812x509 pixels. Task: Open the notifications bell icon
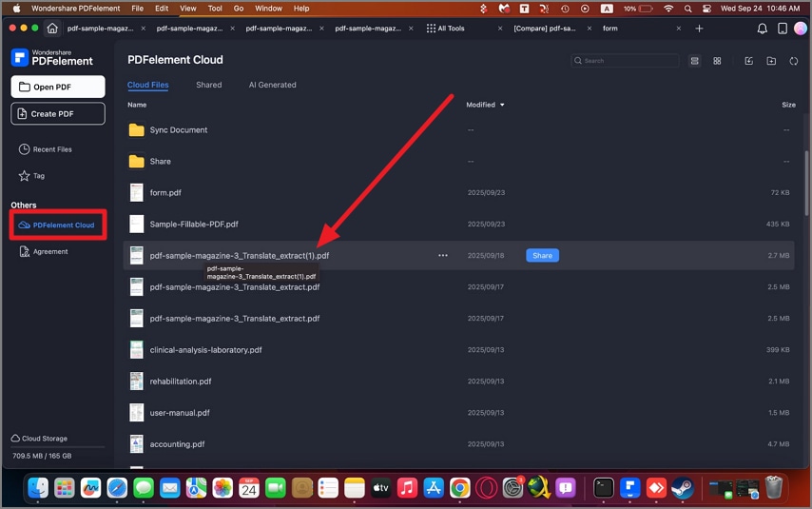pos(762,29)
